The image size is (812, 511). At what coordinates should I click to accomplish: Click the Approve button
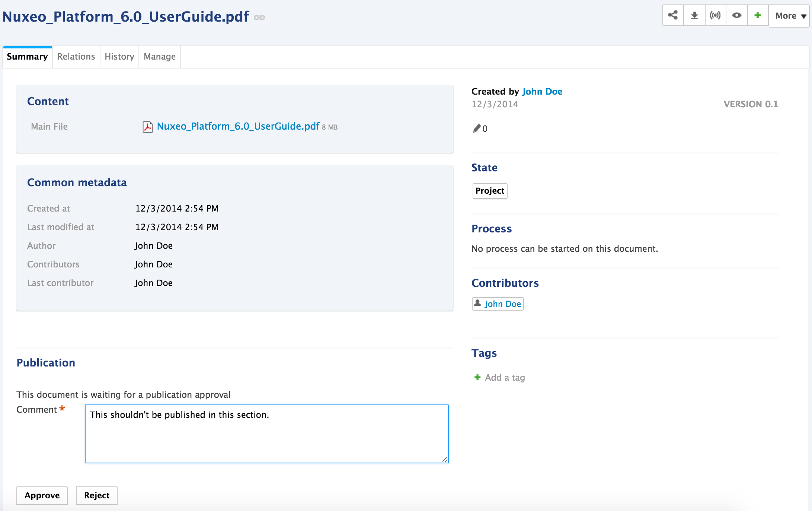pos(42,495)
